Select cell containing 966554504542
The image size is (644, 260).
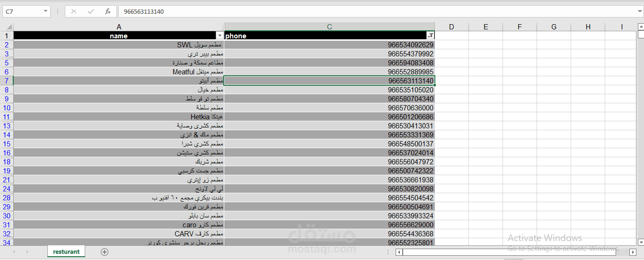click(329, 198)
